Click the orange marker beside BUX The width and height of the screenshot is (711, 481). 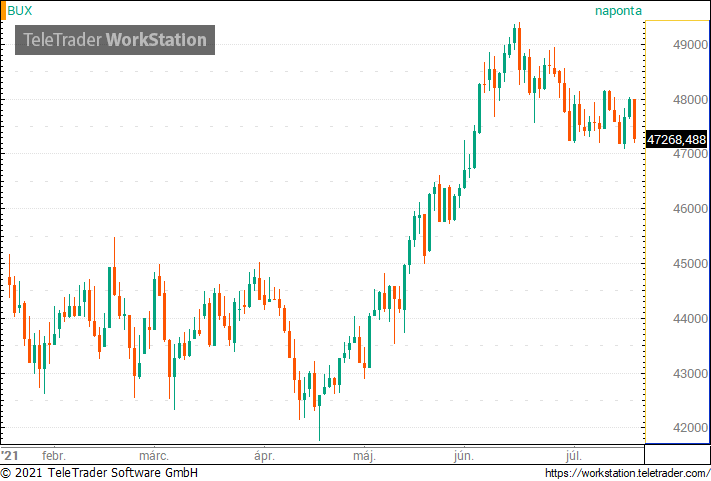click(3, 10)
